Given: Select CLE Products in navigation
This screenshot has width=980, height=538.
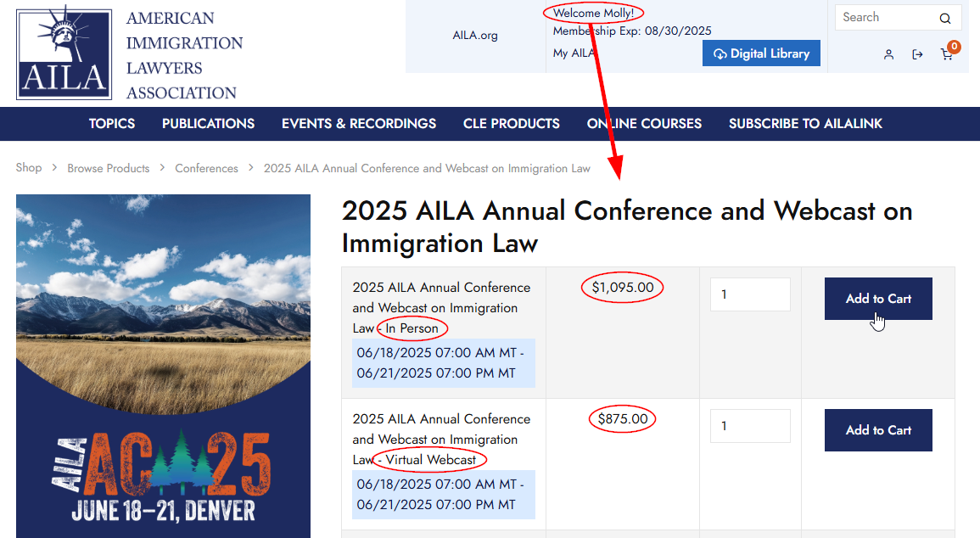Looking at the screenshot, I should [x=511, y=124].
